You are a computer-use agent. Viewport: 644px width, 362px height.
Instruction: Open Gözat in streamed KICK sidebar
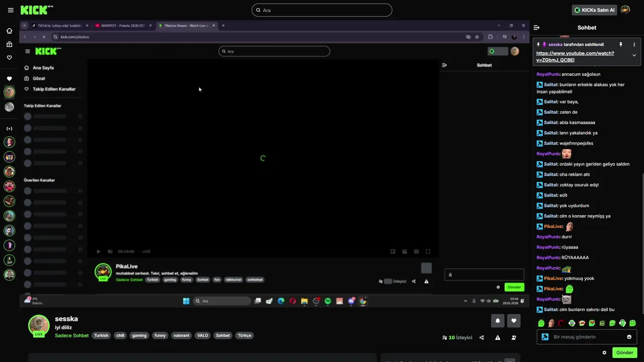pos(39,78)
